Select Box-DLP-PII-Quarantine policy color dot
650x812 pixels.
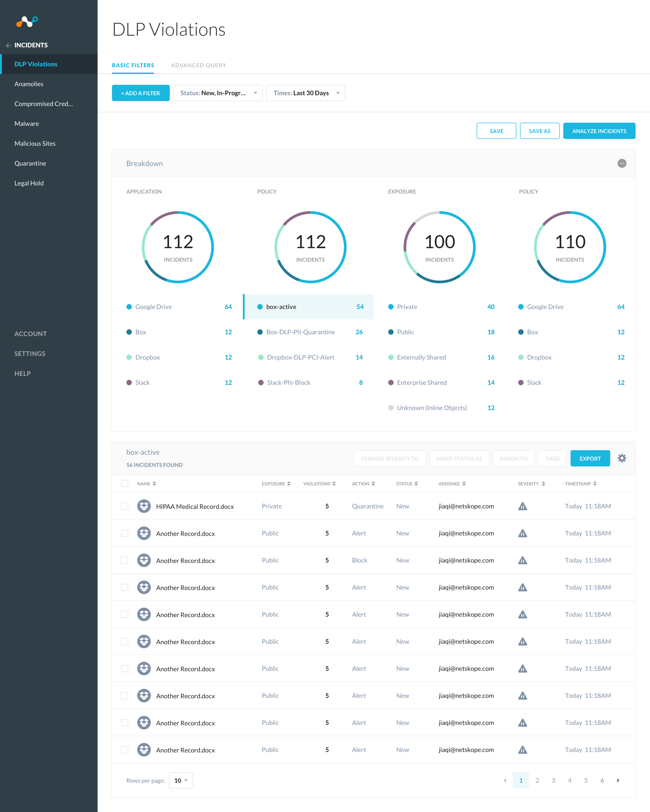click(x=260, y=332)
